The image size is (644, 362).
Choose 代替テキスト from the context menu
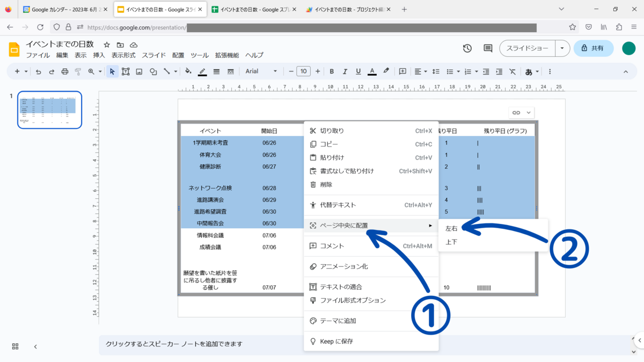(371, 205)
